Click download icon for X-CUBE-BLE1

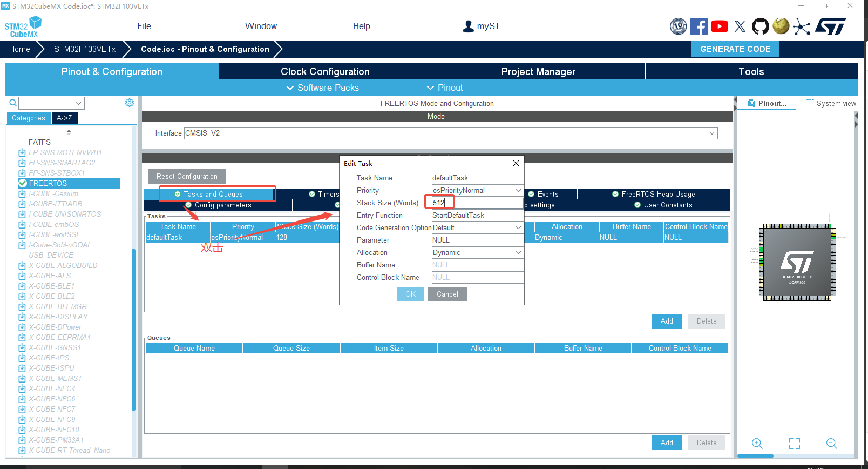click(x=22, y=286)
